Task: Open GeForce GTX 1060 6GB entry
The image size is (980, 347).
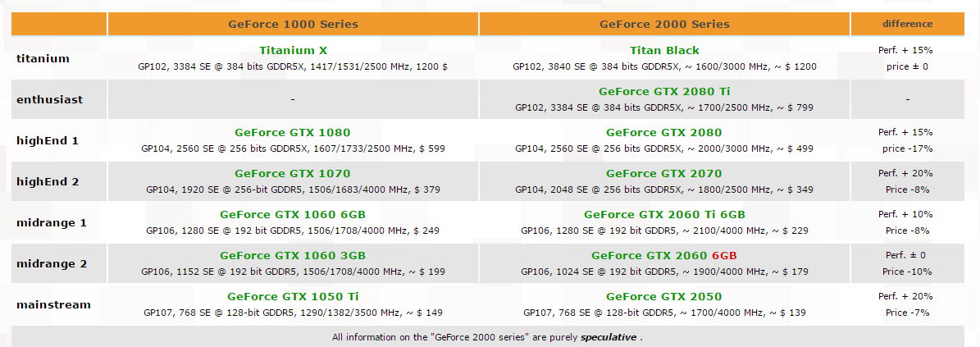Action: click(x=293, y=214)
